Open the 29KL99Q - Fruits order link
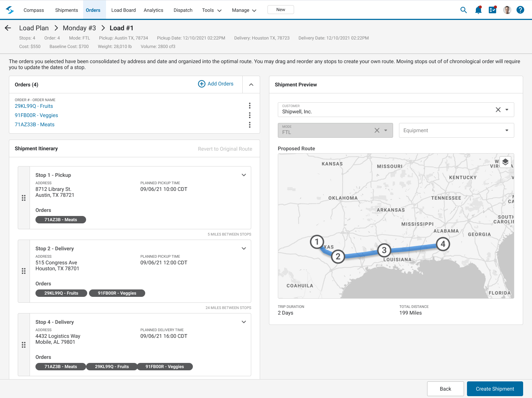 [x=34, y=106]
